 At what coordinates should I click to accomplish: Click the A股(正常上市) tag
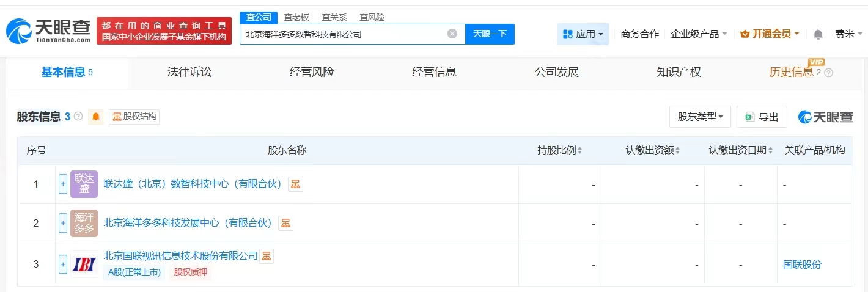[134, 272]
